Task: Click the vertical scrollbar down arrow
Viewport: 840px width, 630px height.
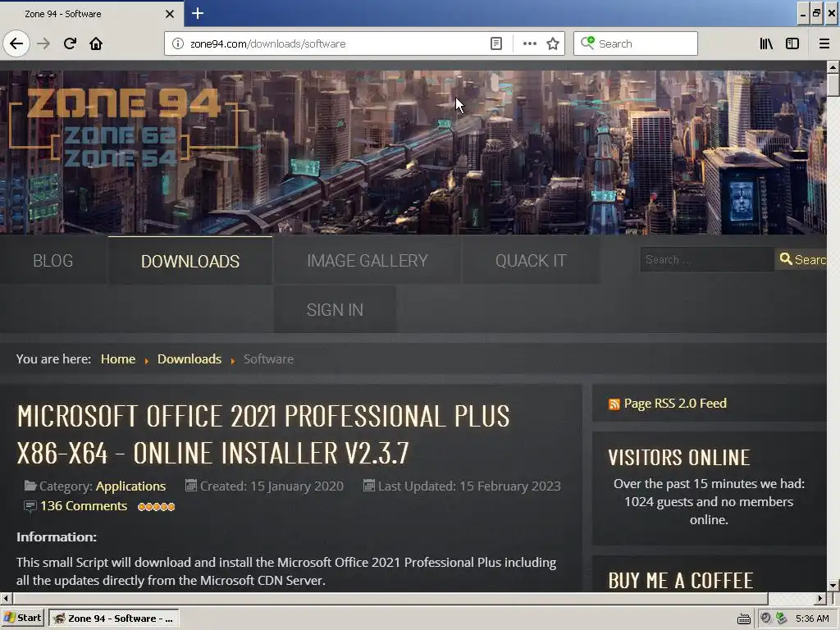Action: click(833, 585)
